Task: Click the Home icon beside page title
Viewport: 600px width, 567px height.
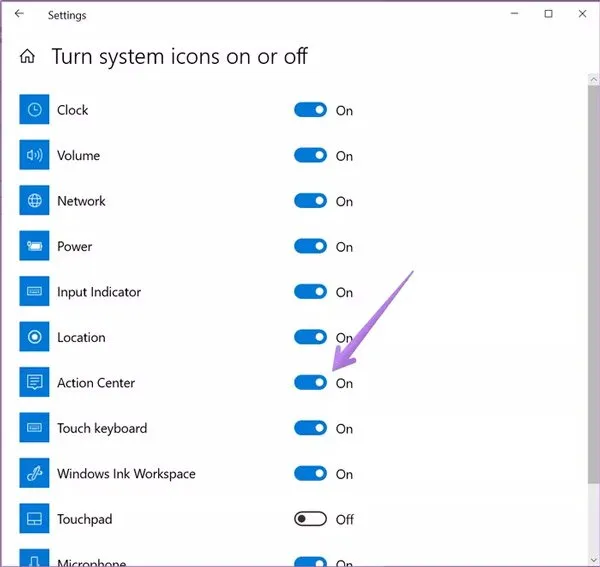Action: click(x=28, y=57)
